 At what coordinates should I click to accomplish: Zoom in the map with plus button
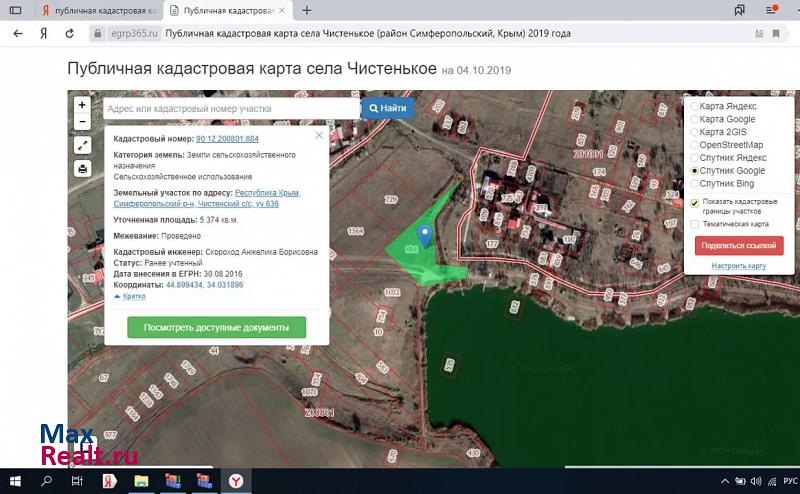(82, 105)
